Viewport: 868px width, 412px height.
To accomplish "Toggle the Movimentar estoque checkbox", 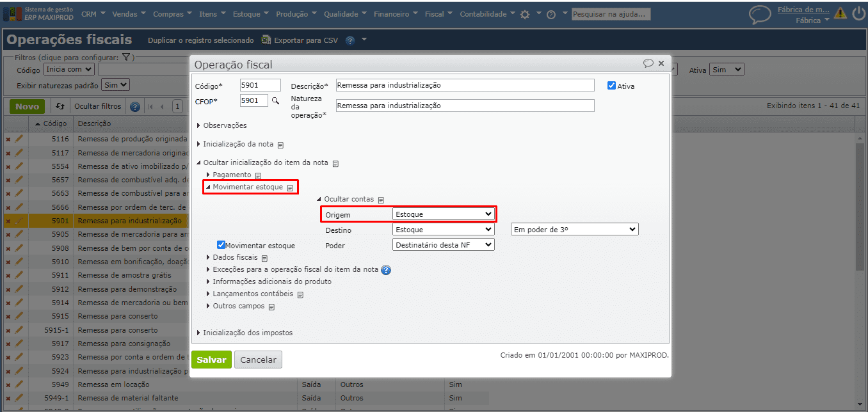I will (x=221, y=244).
